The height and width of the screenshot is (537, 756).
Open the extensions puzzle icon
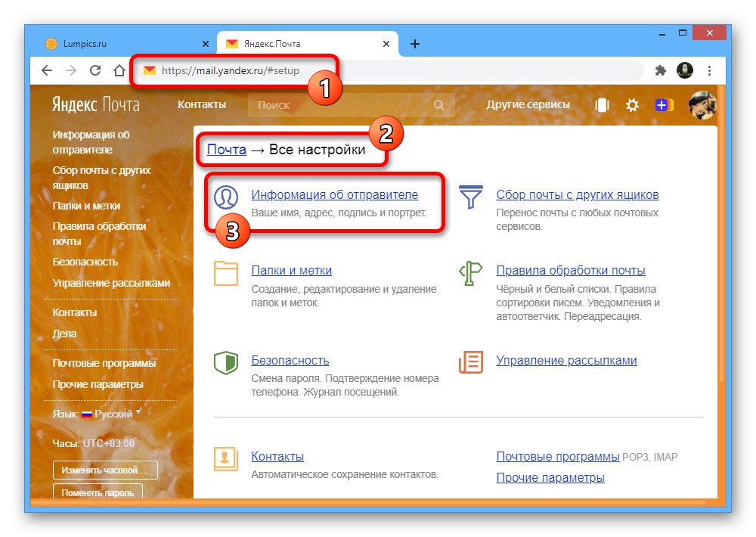[661, 70]
